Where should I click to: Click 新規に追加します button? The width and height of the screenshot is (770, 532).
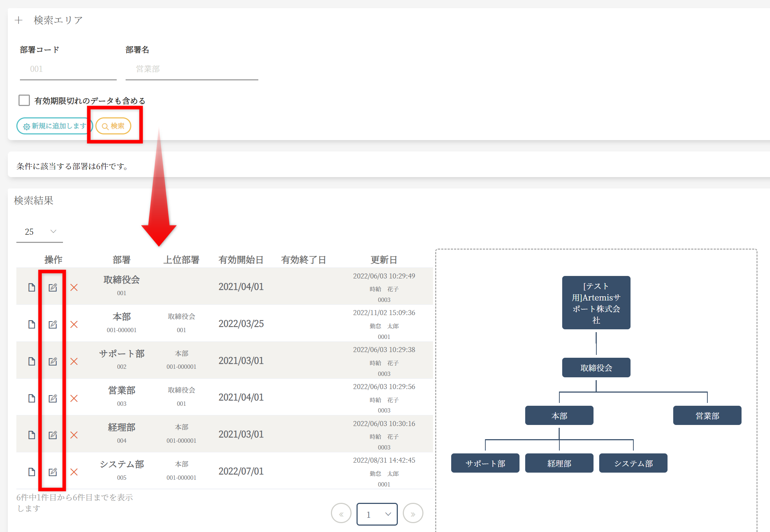[54, 126]
